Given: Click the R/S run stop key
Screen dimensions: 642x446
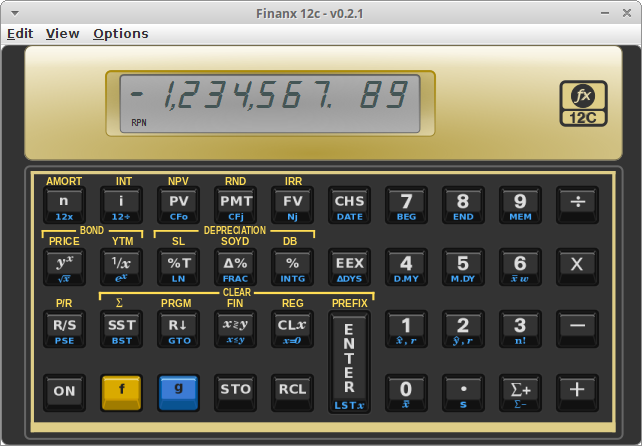Looking at the screenshot, I should (64, 329).
